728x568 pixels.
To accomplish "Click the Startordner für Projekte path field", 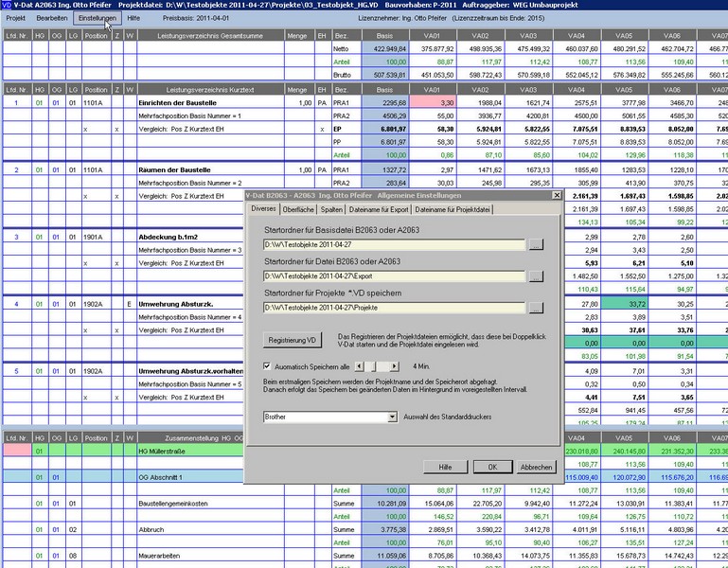I will (x=393, y=308).
